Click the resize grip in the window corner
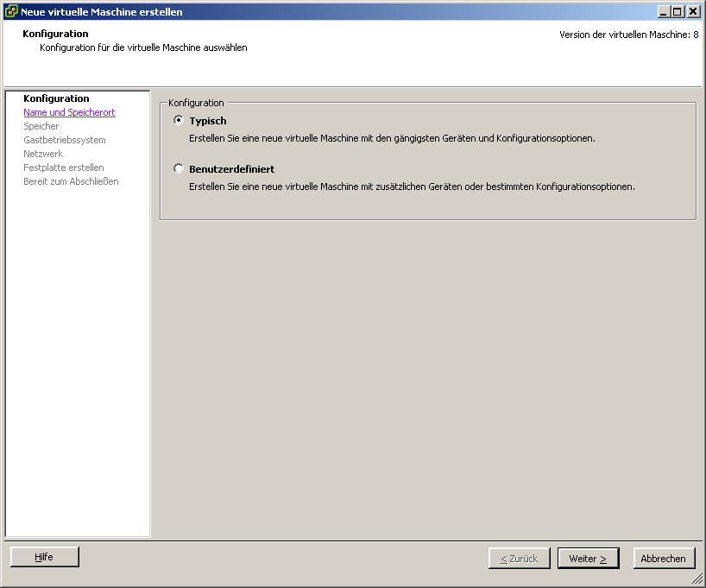 tap(699, 581)
